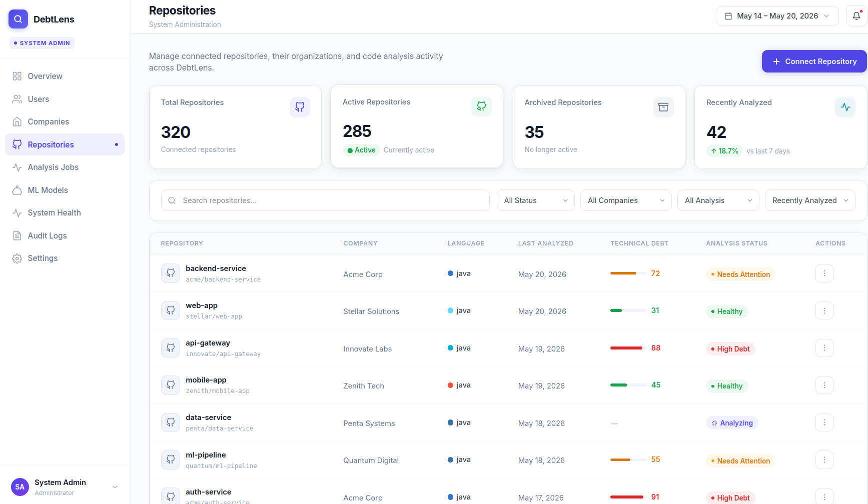Go to Overview in the sidebar

coord(65,76)
